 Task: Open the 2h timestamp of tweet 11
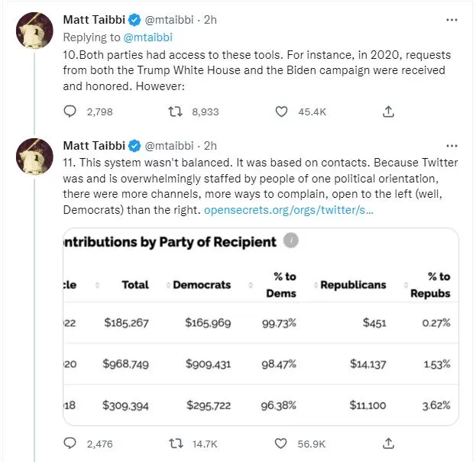coord(210,146)
